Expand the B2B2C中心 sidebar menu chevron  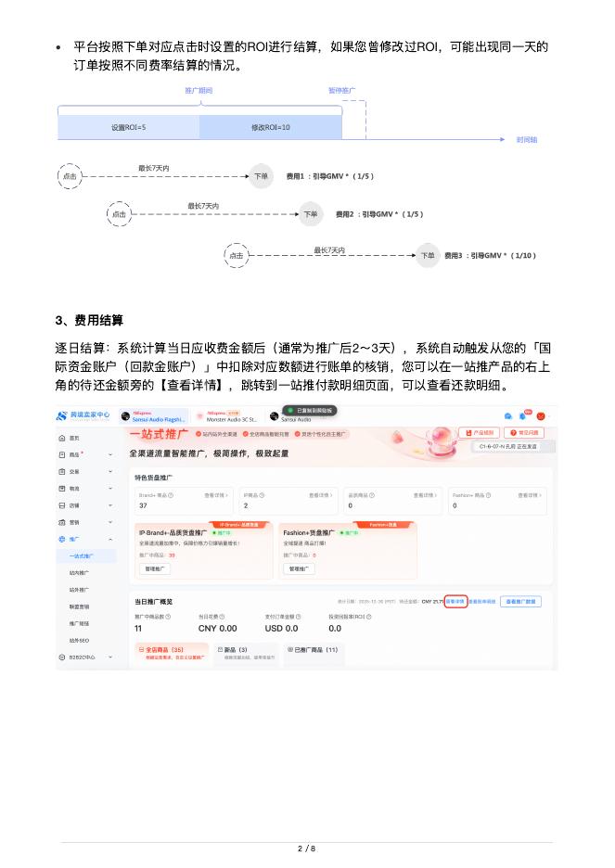(x=110, y=657)
